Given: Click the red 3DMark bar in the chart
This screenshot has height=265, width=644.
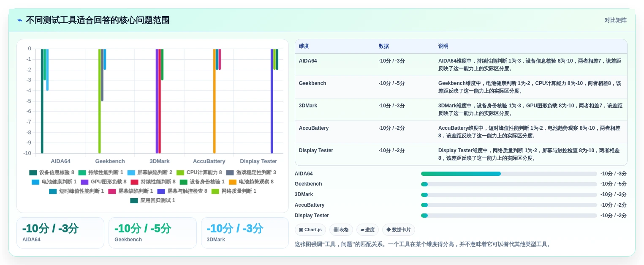Looking at the screenshot, I should pos(160,101).
